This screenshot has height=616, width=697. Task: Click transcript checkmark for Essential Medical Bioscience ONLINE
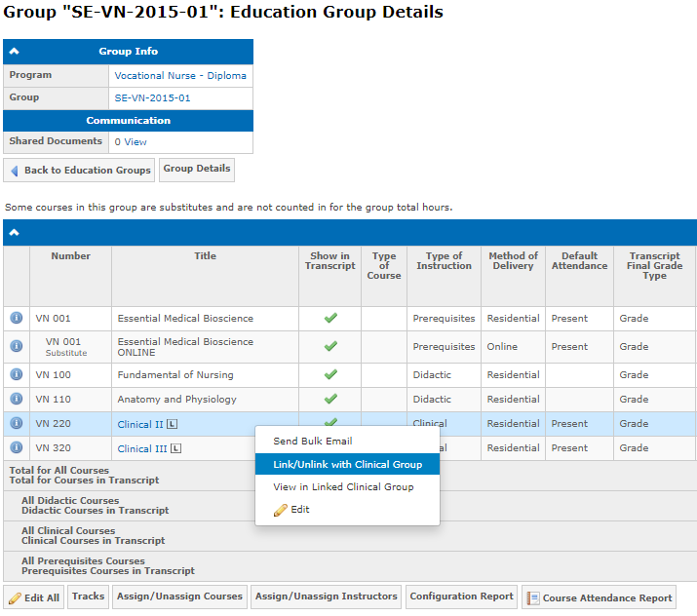click(330, 346)
